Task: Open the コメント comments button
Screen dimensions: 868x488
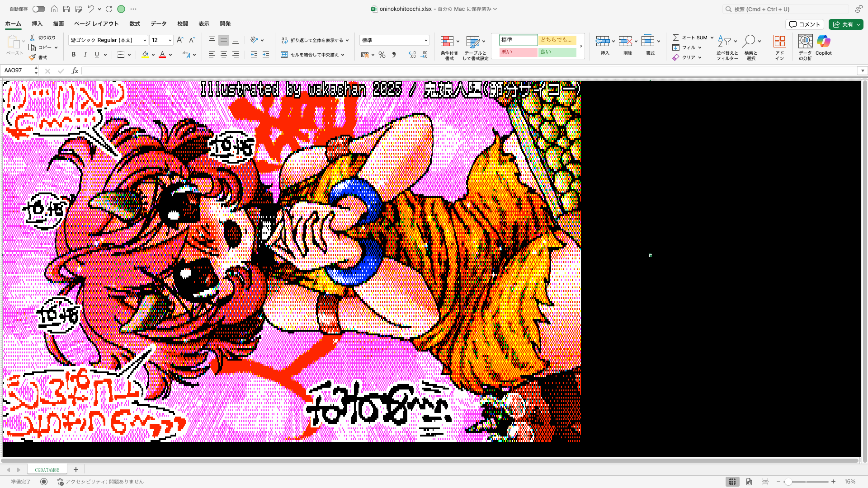Action: (x=805, y=24)
